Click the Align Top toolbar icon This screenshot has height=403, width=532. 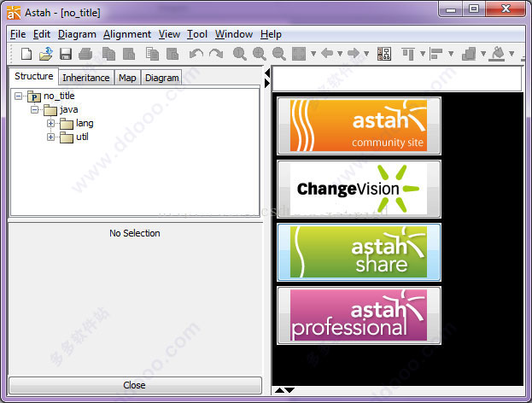coord(408,54)
